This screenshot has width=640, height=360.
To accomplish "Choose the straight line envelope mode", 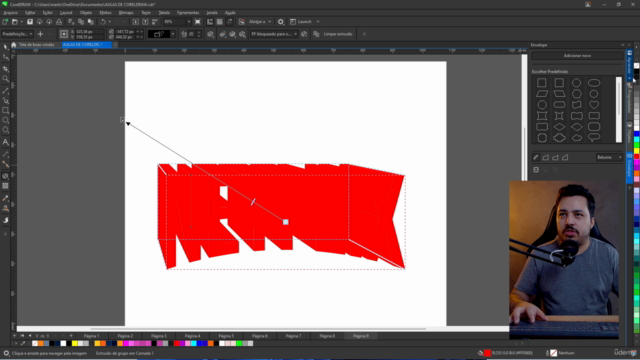I will [546, 157].
